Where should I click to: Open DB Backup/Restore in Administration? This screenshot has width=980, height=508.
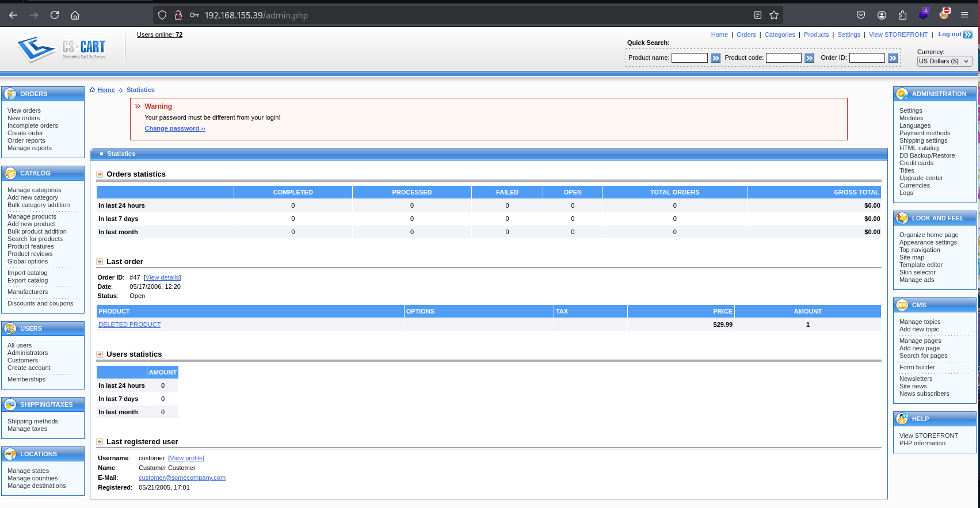tap(926, 155)
